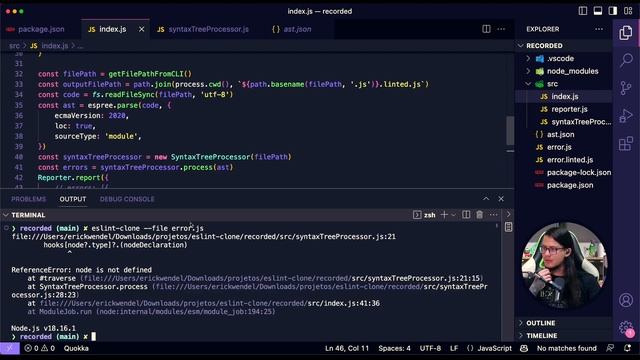Kill the terminal with trash icon
Image resolution: width=640 pixels, height=360 pixels.
tap(480, 215)
